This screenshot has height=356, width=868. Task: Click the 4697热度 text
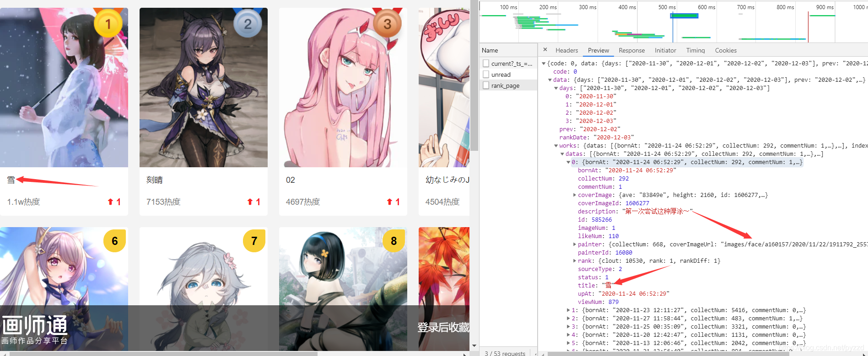[x=303, y=202]
